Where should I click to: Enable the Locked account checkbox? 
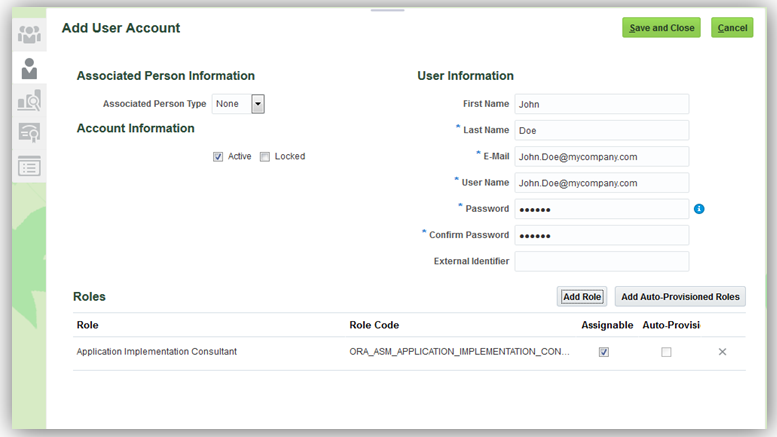(x=265, y=156)
